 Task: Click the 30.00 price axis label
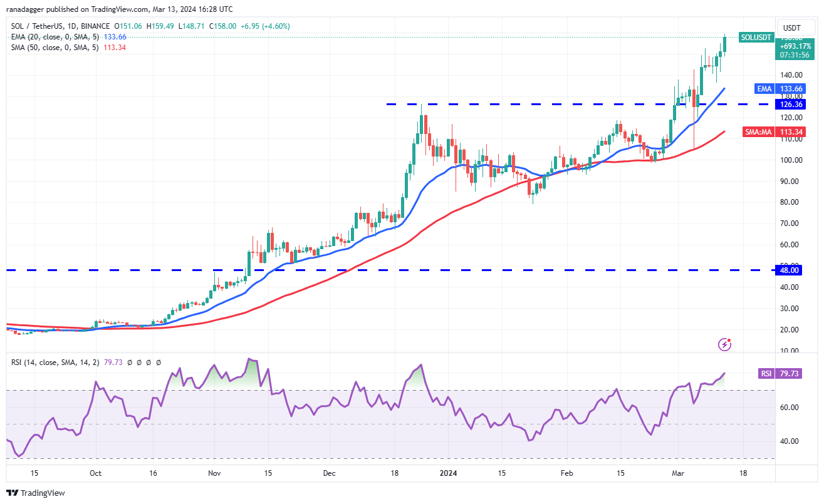pos(789,309)
